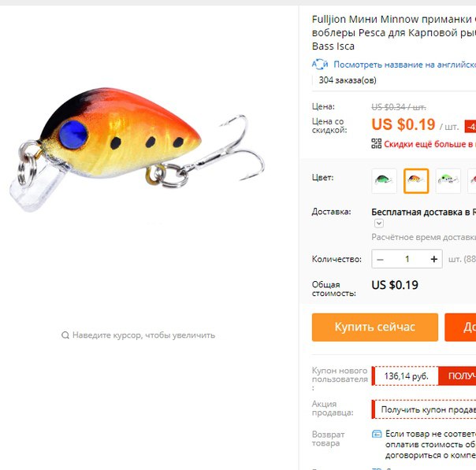This screenshot has width=476, height=470.
Task: Click Получить купон продавца seller coupon
Action: pos(429,409)
